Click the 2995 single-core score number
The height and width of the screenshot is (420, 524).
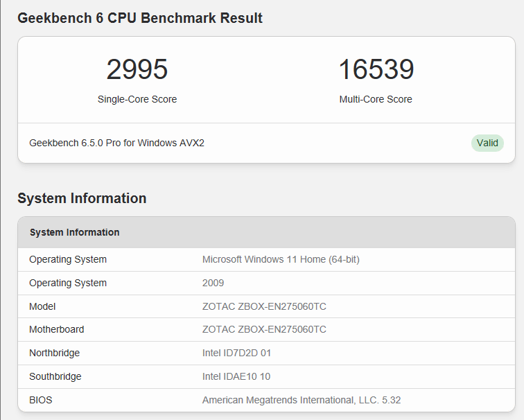click(x=137, y=70)
